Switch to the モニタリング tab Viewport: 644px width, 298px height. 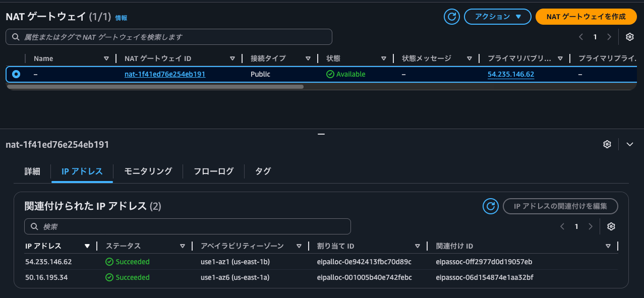click(148, 171)
